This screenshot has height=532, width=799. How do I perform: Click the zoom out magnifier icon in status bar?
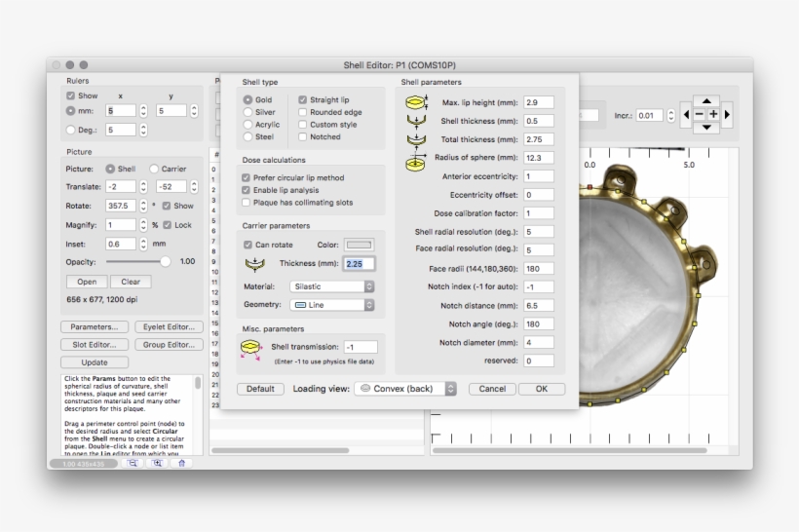pos(133,463)
